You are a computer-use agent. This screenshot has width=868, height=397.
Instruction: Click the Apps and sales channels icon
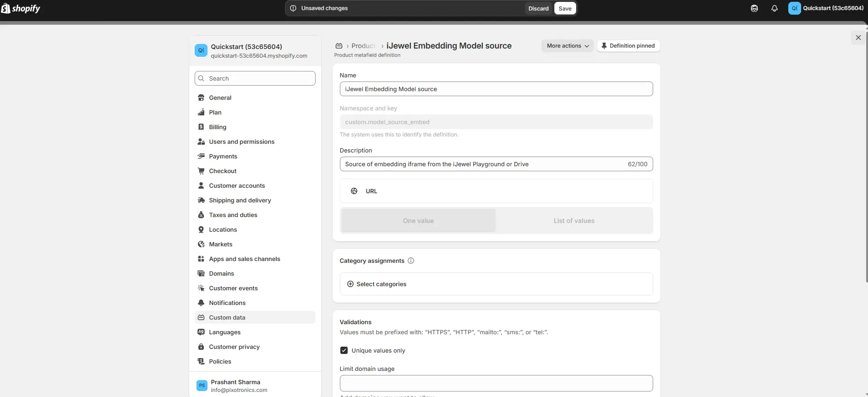point(201,259)
